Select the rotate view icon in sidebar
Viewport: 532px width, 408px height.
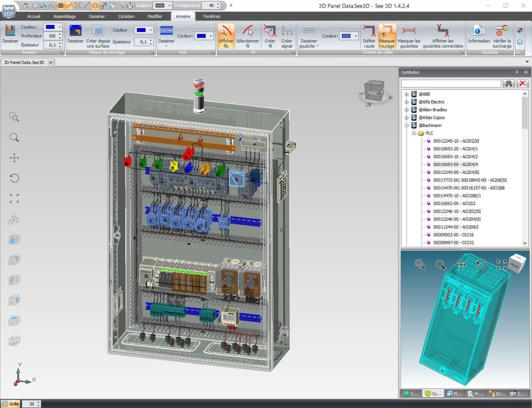tap(14, 178)
